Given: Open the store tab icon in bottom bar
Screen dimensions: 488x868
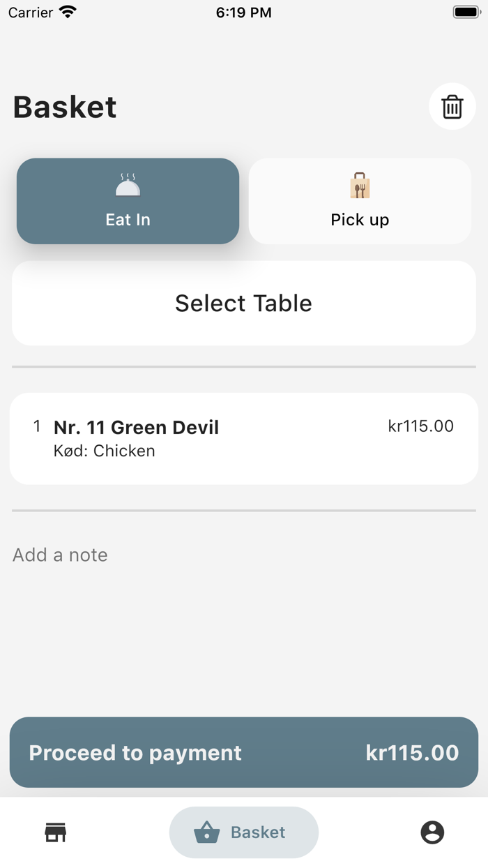Looking at the screenshot, I should [56, 832].
